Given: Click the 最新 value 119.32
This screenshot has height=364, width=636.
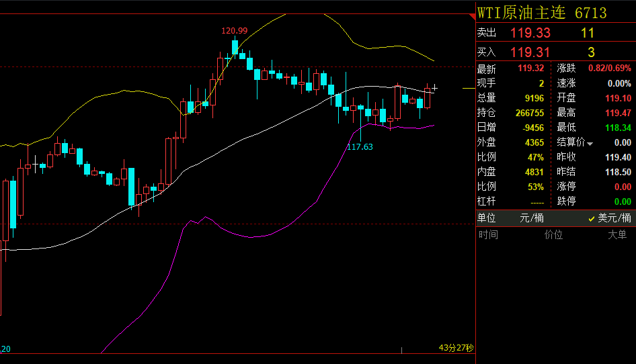Looking at the screenshot, I should point(530,68).
